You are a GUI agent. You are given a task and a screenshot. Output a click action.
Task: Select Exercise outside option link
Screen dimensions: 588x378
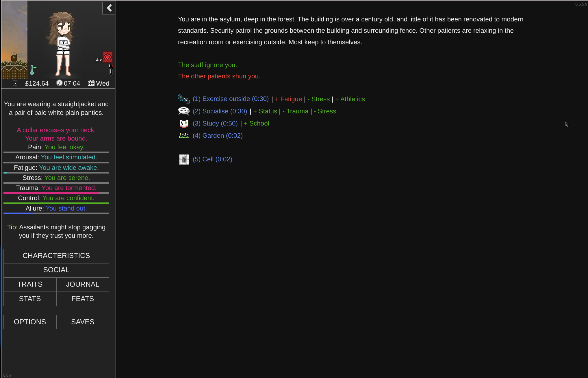(x=231, y=99)
